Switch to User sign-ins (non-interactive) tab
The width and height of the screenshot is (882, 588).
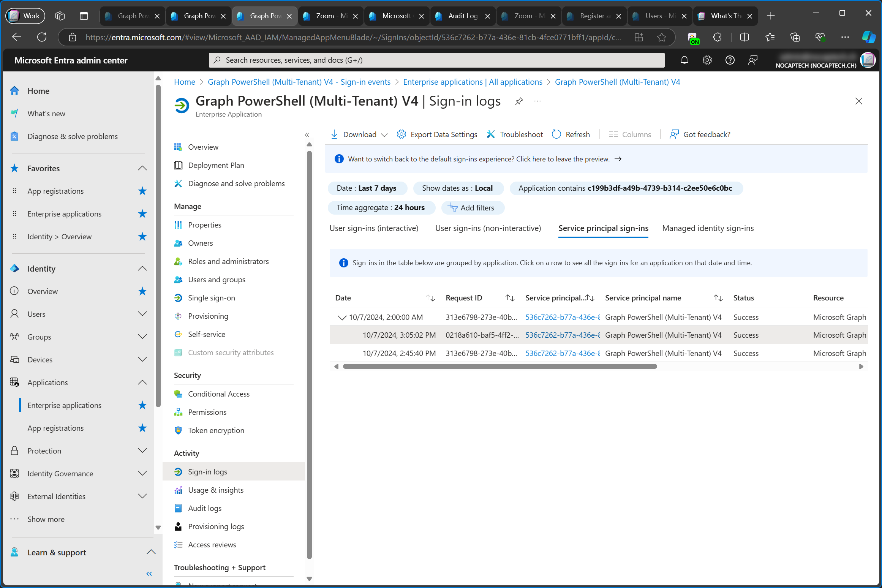pos(488,228)
